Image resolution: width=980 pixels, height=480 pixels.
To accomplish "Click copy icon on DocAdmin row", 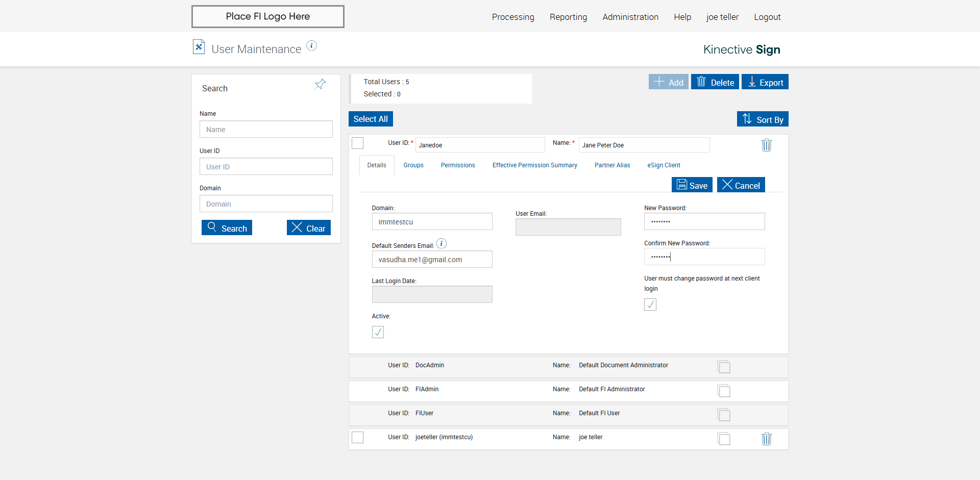I will pos(724,367).
